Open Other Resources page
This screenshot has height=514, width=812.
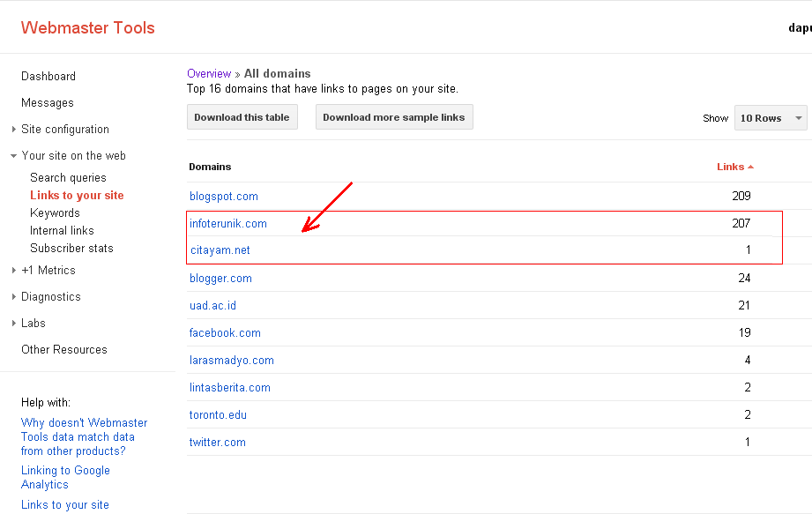point(64,349)
